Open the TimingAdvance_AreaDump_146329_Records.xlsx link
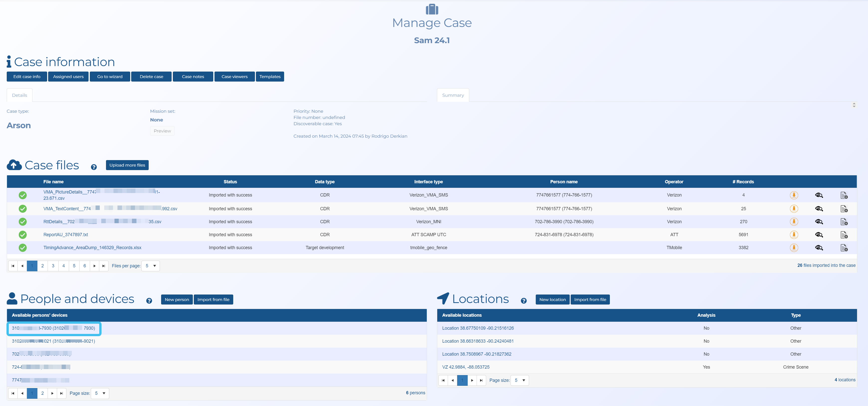Viewport: 868px width, 406px height. [x=92, y=248]
